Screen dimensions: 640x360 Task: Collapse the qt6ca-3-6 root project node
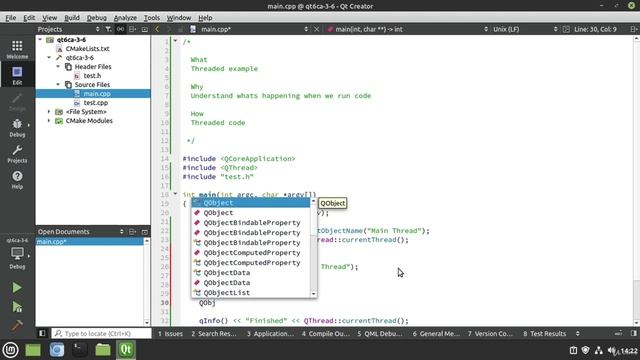click(x=40, y=40)
